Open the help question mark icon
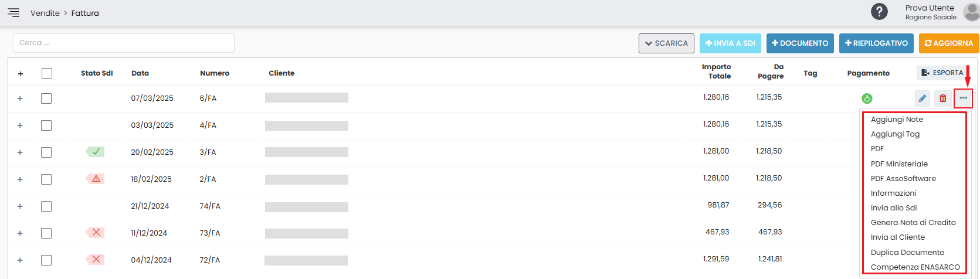The width and height of the screenshot is (980, 279). (x=879, y=12)
